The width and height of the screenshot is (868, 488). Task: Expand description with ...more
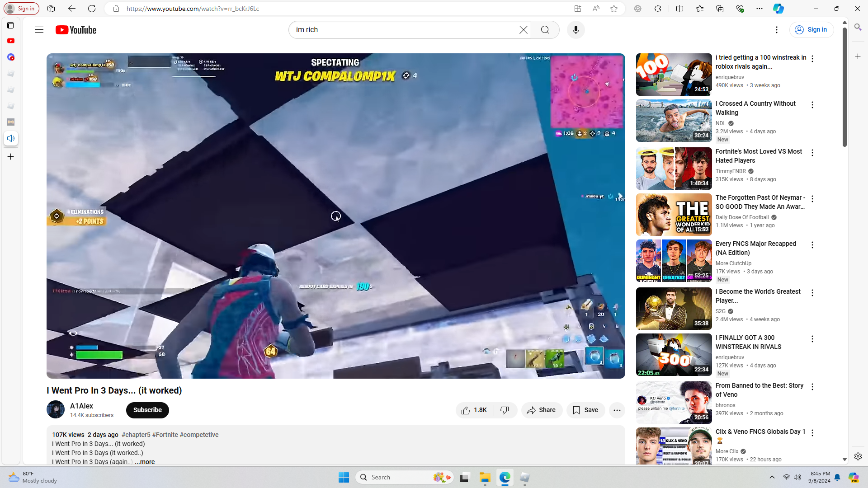(145, 462)
